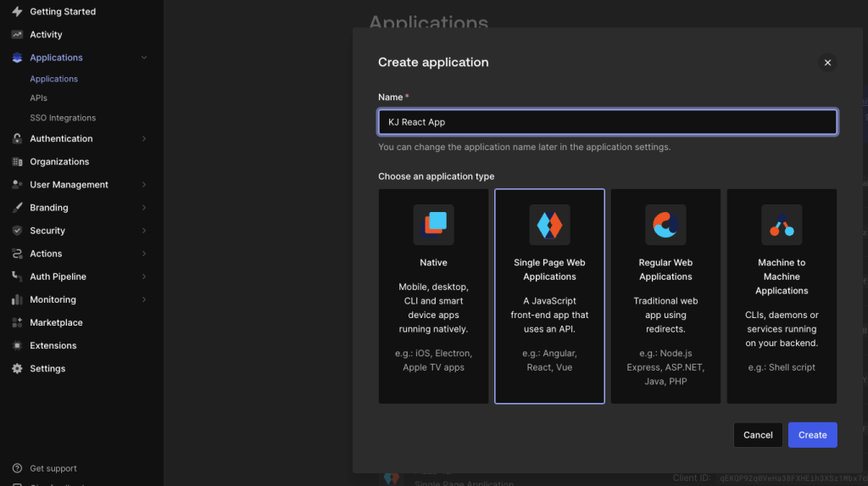Click the Client ID value behind dialog
This screenshot has height=486, width=868.
coord(793,478)
